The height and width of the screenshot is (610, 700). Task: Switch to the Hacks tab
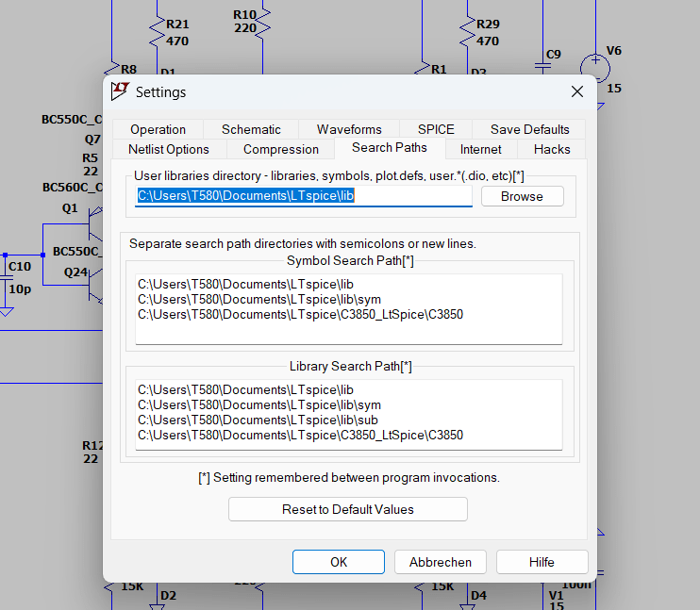click(x=552, y=149)
